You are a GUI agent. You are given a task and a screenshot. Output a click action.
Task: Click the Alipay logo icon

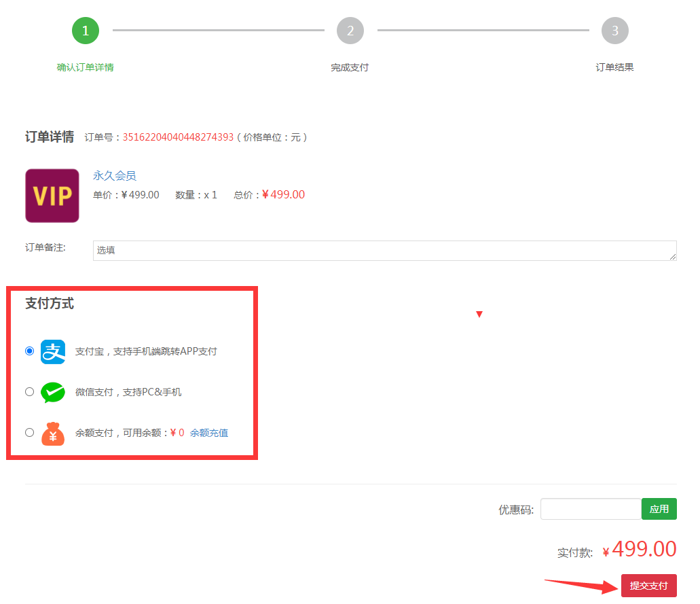click(x=53, y=351)
